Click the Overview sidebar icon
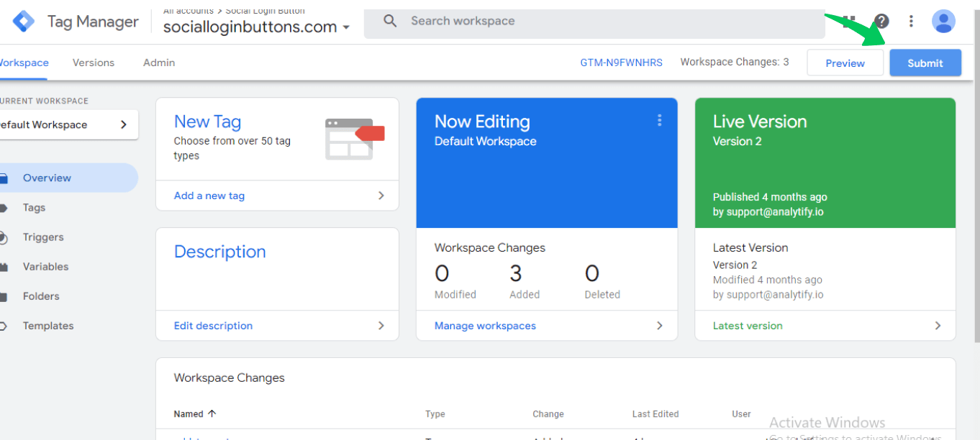 4,178
